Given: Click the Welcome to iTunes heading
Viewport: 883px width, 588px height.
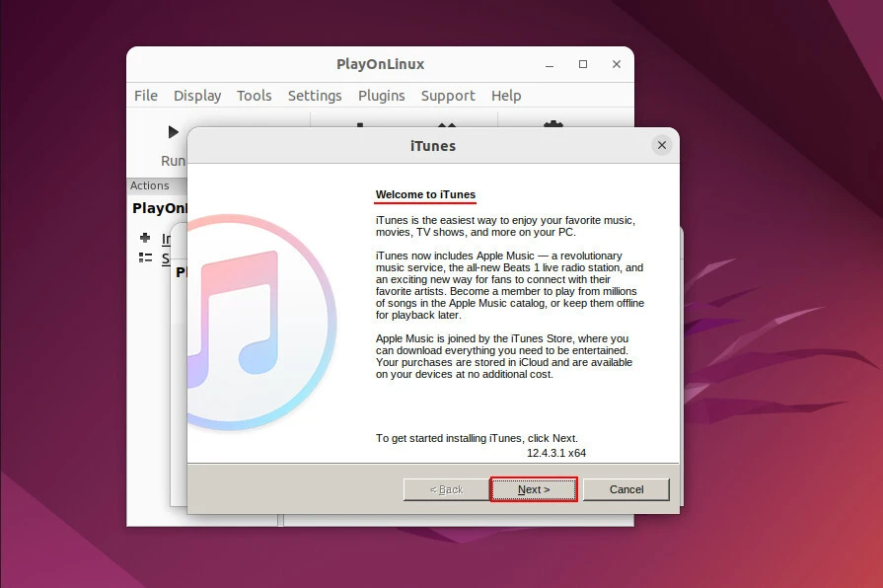Looking at the screenshot, I should click(425, 194).
